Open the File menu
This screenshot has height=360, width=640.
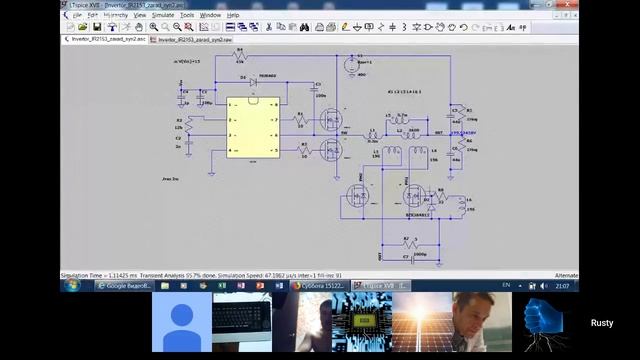(x=77, y=15)
